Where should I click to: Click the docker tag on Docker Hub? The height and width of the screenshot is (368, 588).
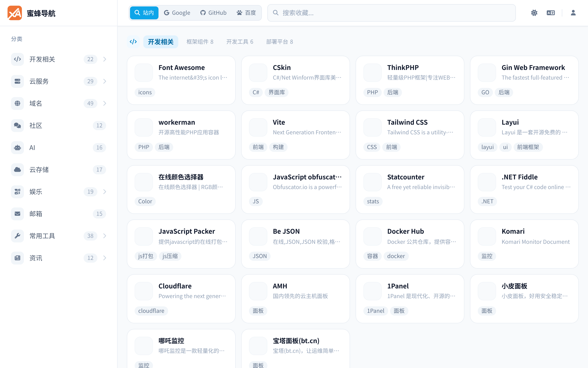(x=396, y=256)
